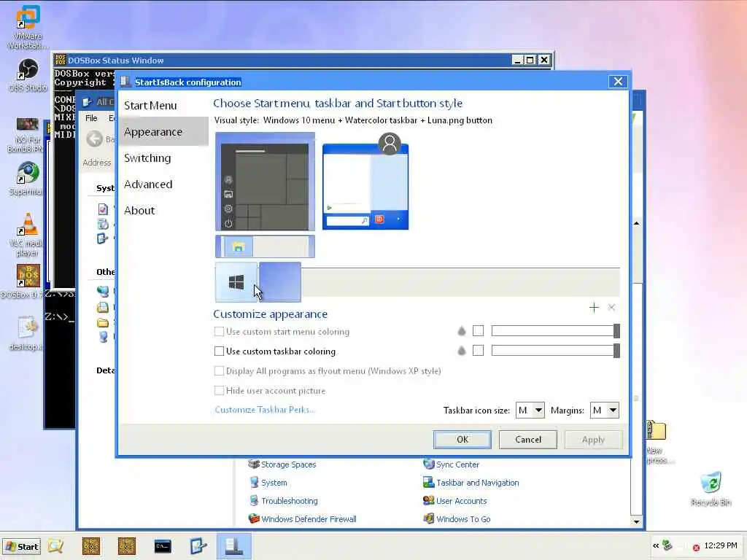This screenshot has height=560, width=747.
Task: Close the StartIsBack configuration dialog
Action: pos(618,82)
